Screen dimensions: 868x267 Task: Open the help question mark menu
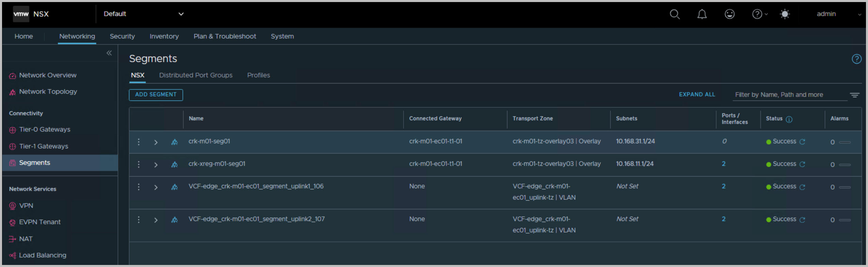click(757, 14)
